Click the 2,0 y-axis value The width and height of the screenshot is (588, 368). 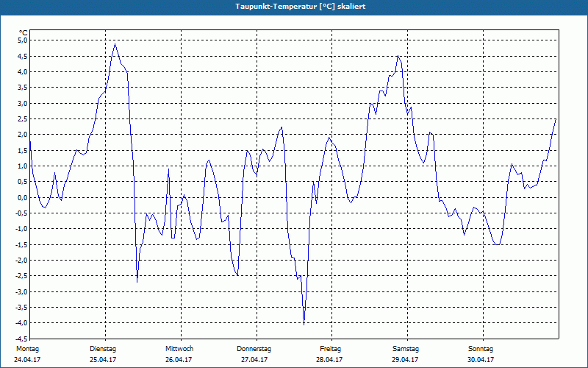(x=22, y=135)
